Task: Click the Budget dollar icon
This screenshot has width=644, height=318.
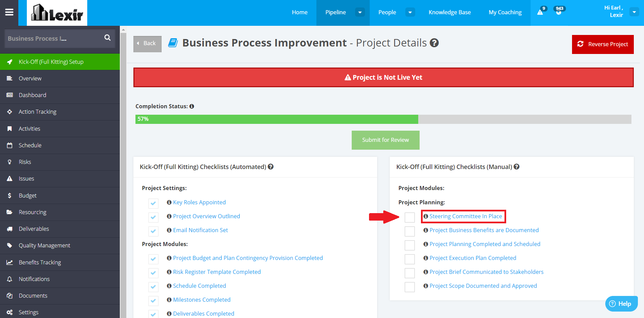Action: pos(10,195)
